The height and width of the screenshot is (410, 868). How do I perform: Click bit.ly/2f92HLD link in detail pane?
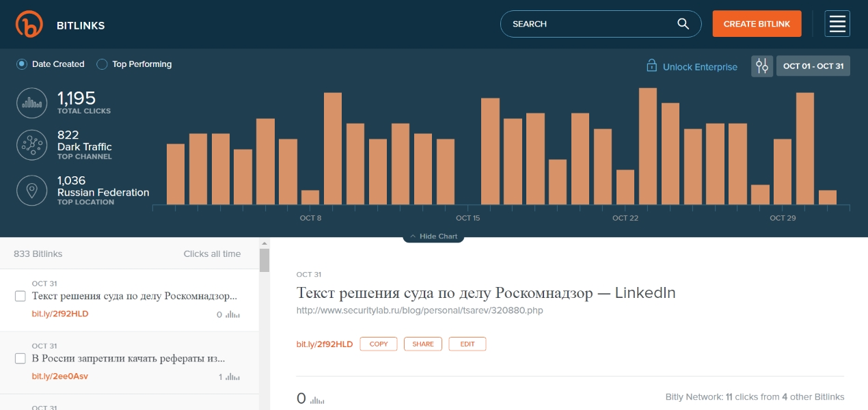[x=325, y=344]
